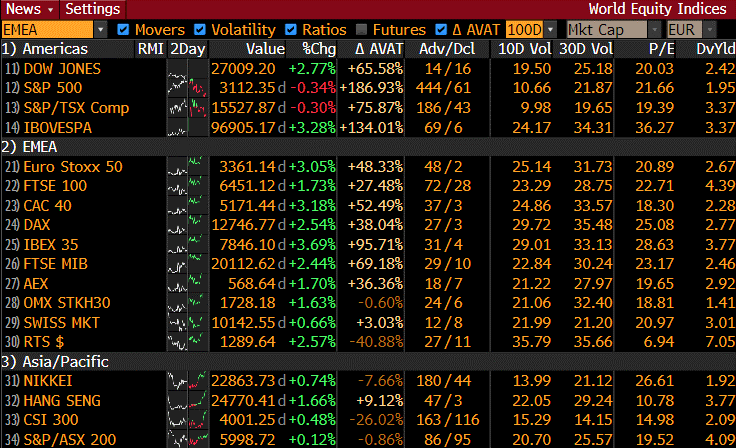Click the DOW JONES value 27009.20
736x448 pixels.
pyautogui.click(x=243, y=69)
